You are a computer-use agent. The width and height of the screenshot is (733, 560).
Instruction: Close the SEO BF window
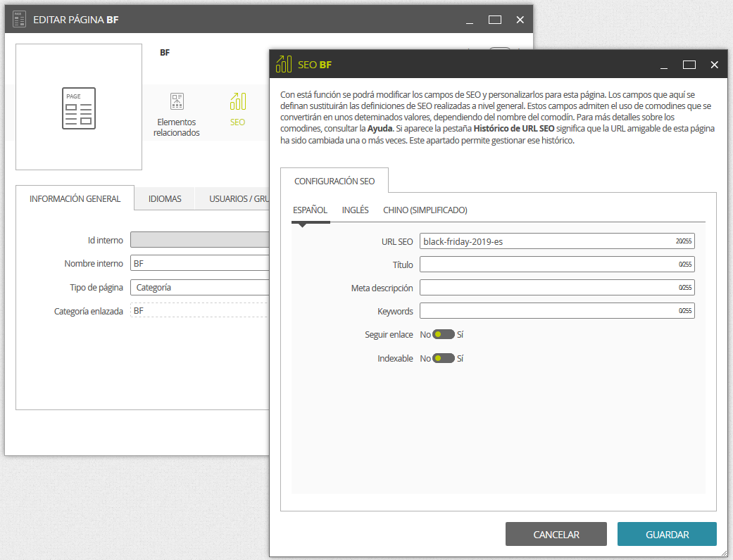pos(714,65)
